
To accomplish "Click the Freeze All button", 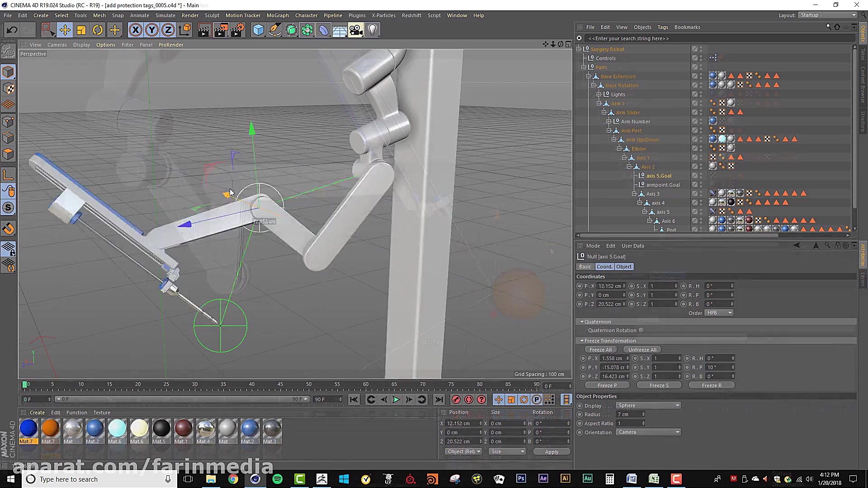I will (x=600, y=350).
